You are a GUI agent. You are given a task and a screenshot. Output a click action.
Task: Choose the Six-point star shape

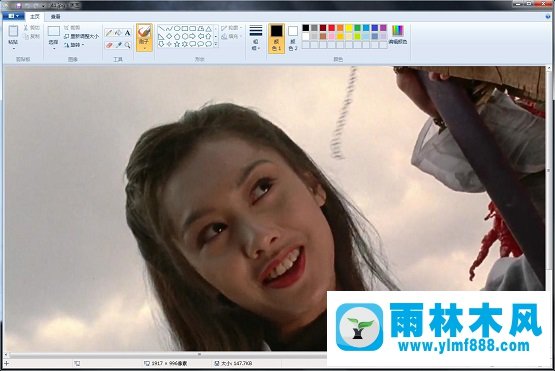[x=185, y=44]
